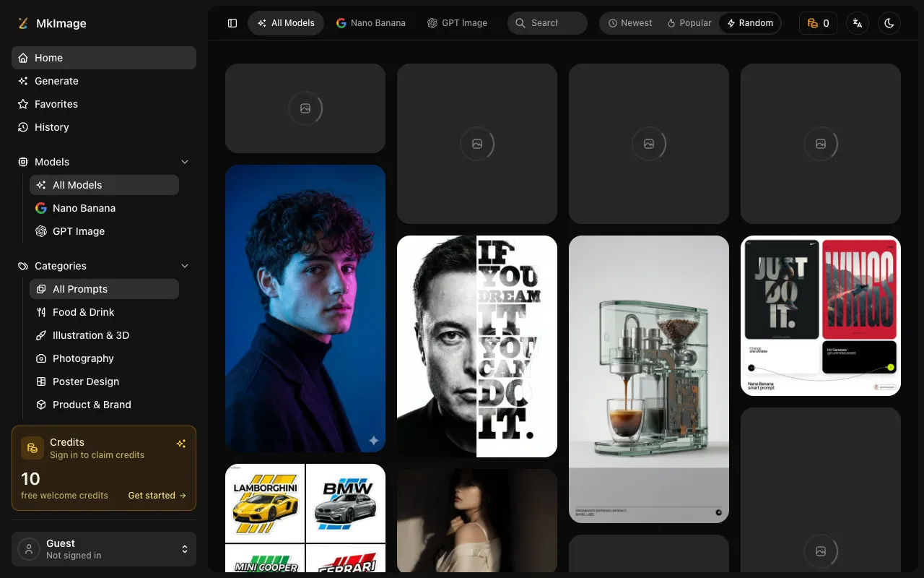The image size is (924, 578).
Task: Select Popular sort option
Action: coord(689,23)
